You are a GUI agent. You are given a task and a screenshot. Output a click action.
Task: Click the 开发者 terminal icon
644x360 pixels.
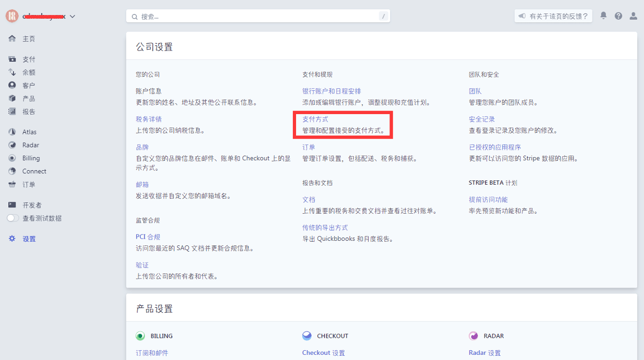click(x=12, y=205)
